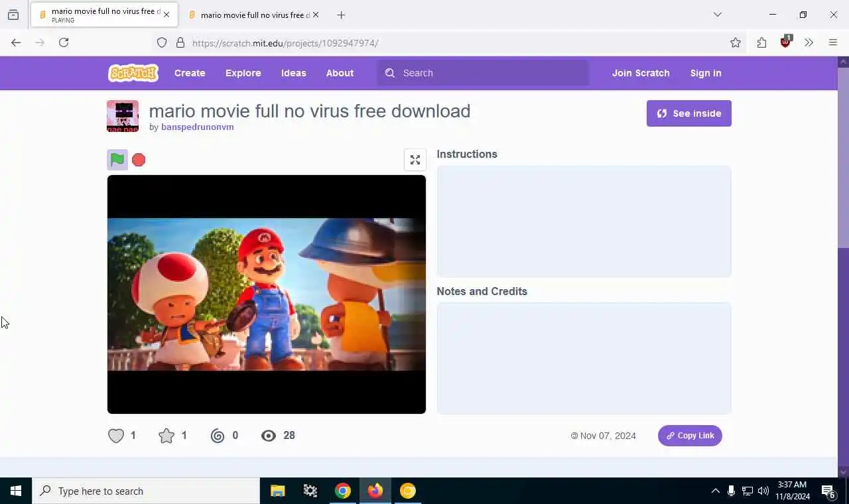Open Settings gear from taskbar
The image size is (849, 504).
pyautogui.click(x=310, y=491)
